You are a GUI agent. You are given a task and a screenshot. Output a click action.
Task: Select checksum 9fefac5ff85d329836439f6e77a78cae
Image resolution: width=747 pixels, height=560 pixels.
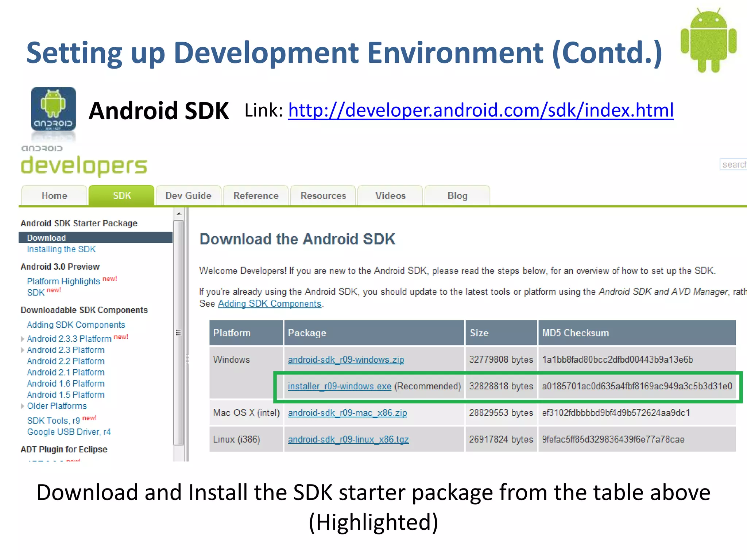point(613,440)
